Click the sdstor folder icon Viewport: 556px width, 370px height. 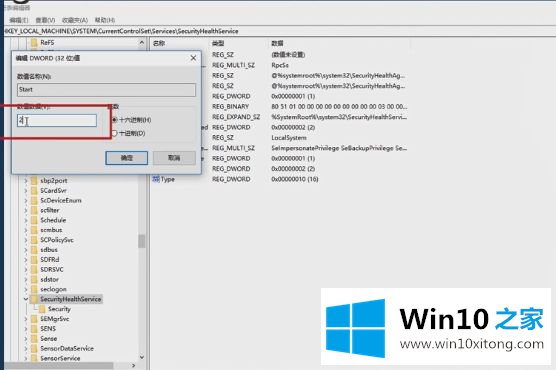[x=34, y=280]
